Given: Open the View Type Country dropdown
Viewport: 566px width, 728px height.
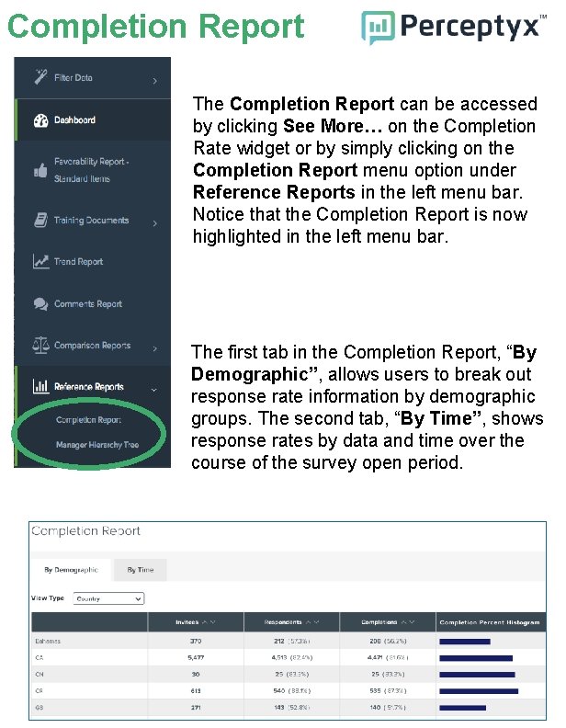Looking at the screenshot, I should click(108, 599).
